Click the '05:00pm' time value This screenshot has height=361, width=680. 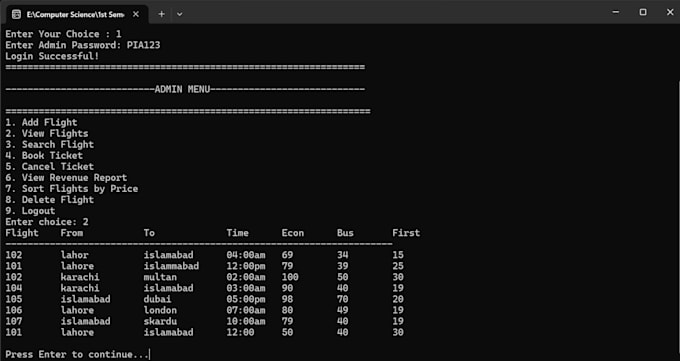tap(246, 299)
